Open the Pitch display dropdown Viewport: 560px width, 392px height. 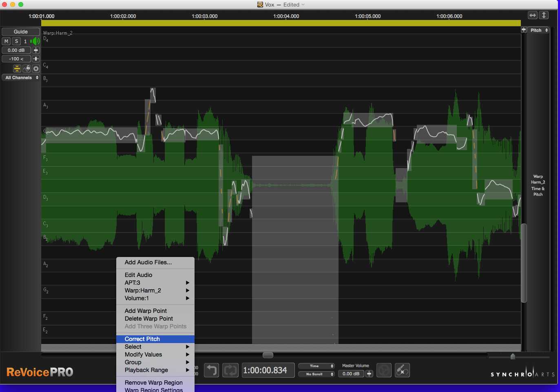pyautogui.click(x=539, y=30)
